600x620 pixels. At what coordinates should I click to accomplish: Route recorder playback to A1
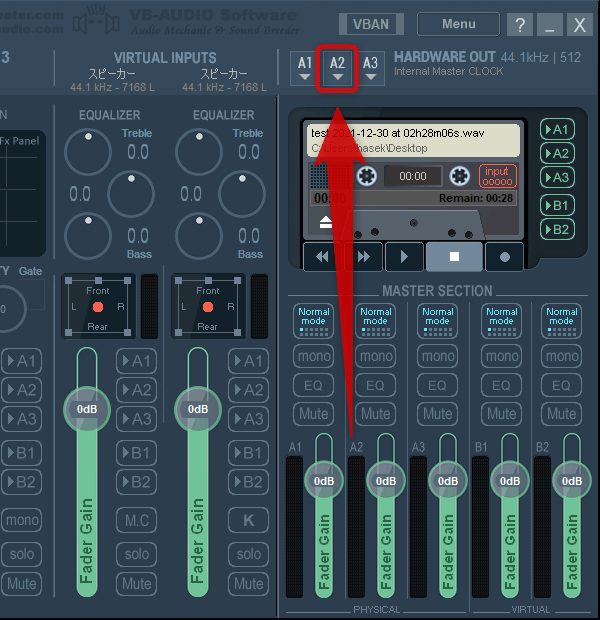(x=557, y=129)
